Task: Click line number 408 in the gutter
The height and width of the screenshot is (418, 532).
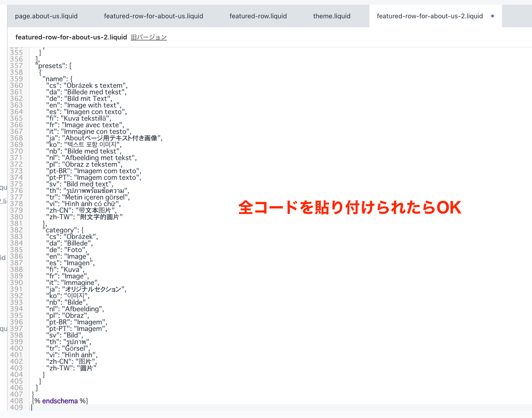Action: point(17,401)
